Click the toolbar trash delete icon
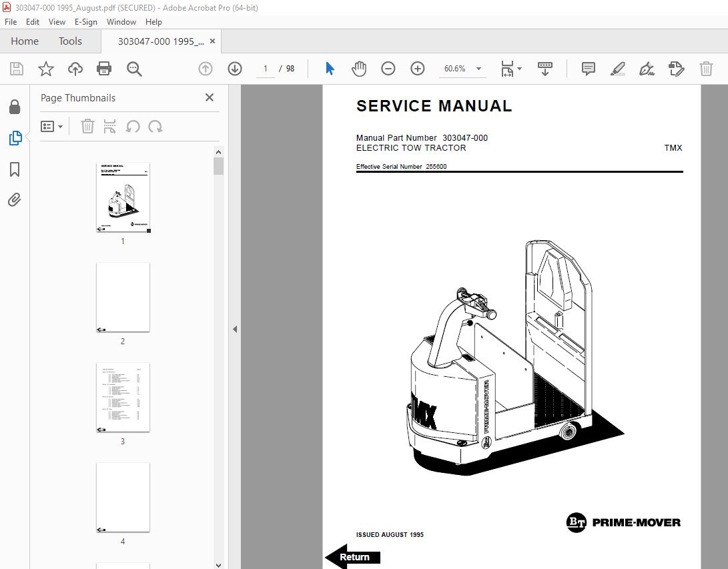This screenshot has height=569, width=728. 706,69
